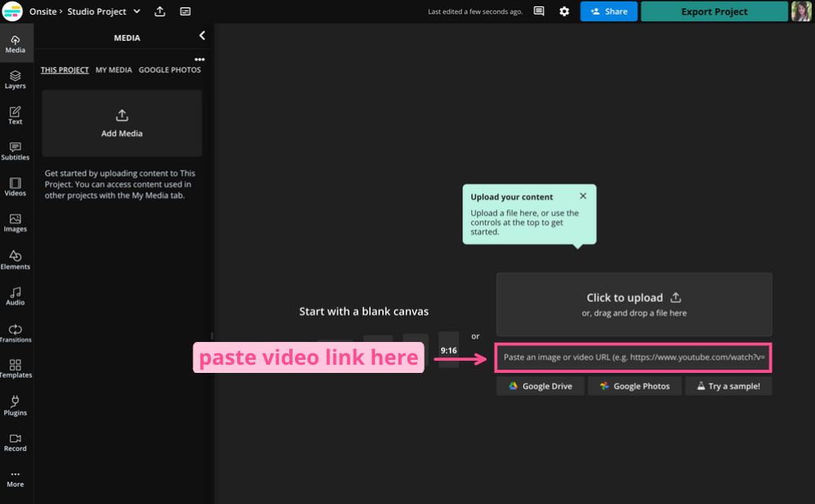The image size is (815, 504).
Task: Open the Subtitles panel
Action: pyautogui.click(x=15, y=151)
